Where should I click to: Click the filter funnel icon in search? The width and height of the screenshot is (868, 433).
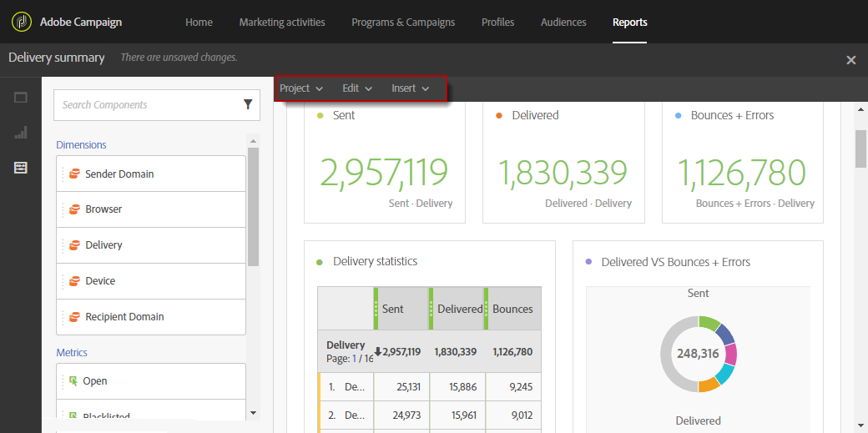pyautogui.click(x=248, y=104)
